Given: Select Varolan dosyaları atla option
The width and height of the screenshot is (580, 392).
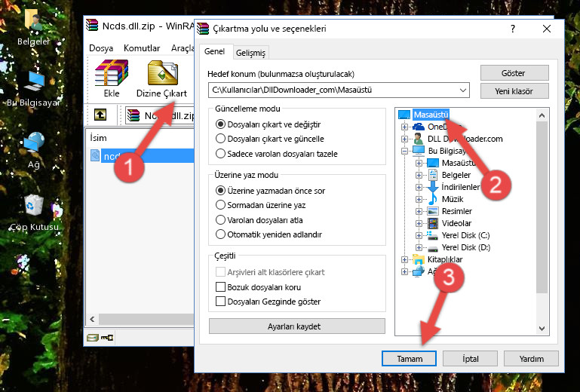Looking at the screenshot, I should point(220,219).
